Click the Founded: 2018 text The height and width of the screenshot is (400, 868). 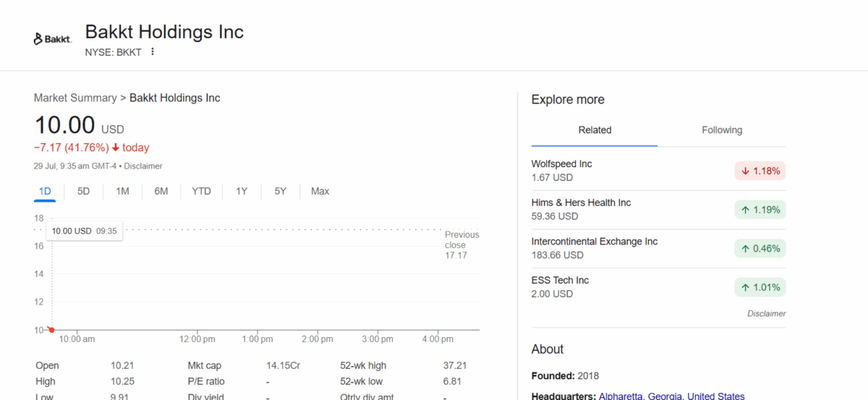tap(565, 376)
